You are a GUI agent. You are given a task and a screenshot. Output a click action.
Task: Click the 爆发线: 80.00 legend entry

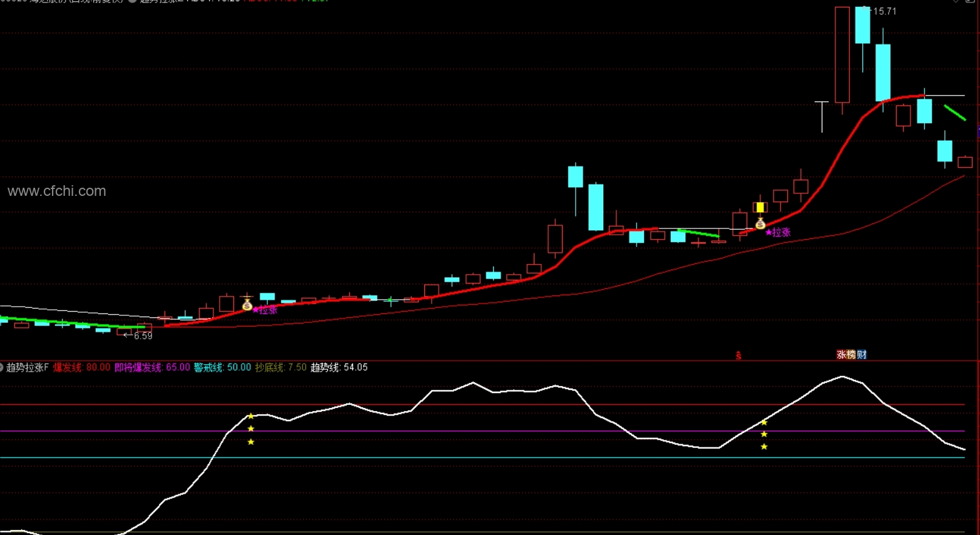point(81,367)
